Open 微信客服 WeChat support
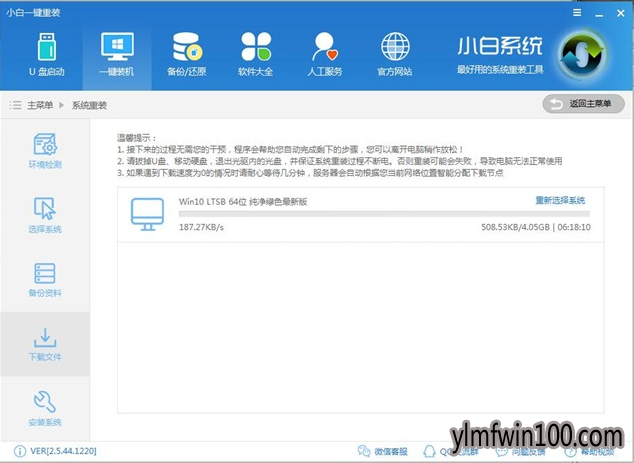The width and height of the screenshot is (634, 463). click(x=383, y=451)
